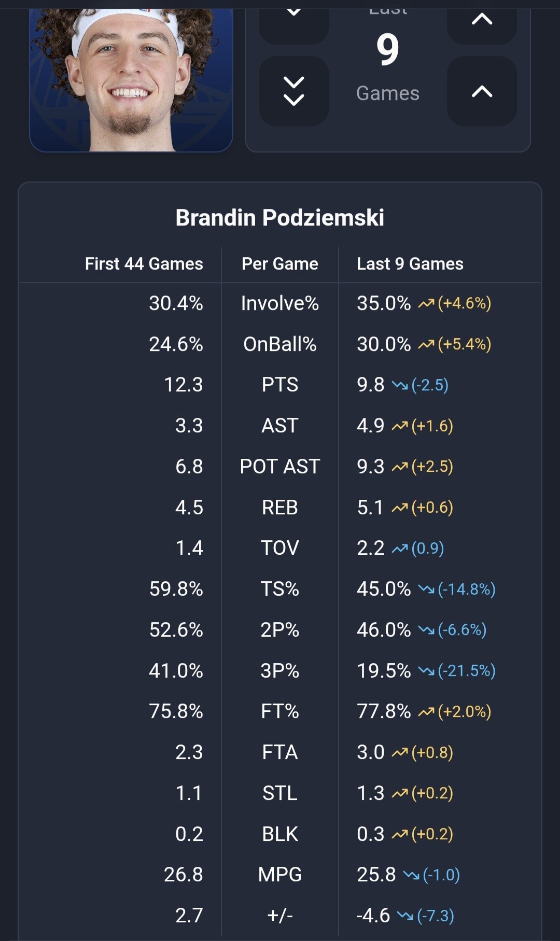Tap the large 9 games count

[388, 50]
